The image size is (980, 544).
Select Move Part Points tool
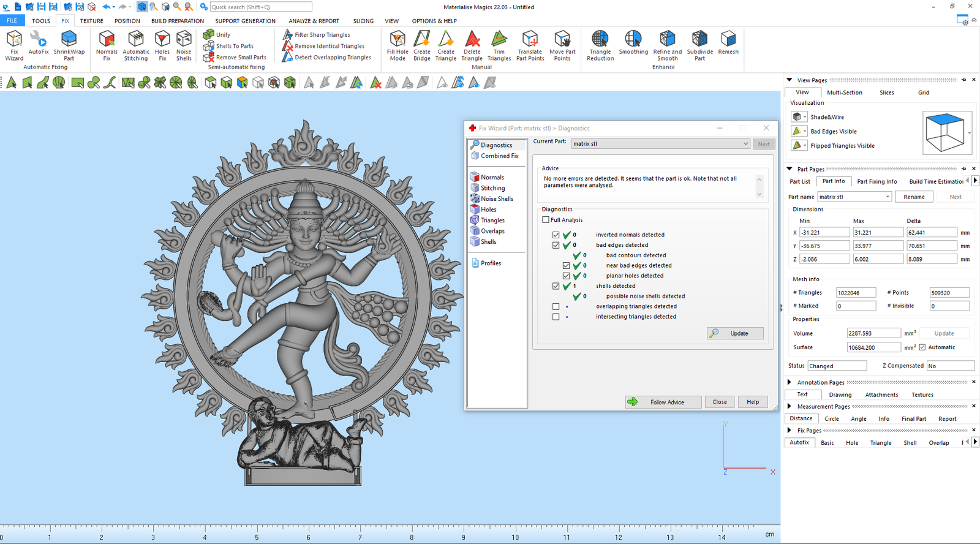[x=562, y=45]
